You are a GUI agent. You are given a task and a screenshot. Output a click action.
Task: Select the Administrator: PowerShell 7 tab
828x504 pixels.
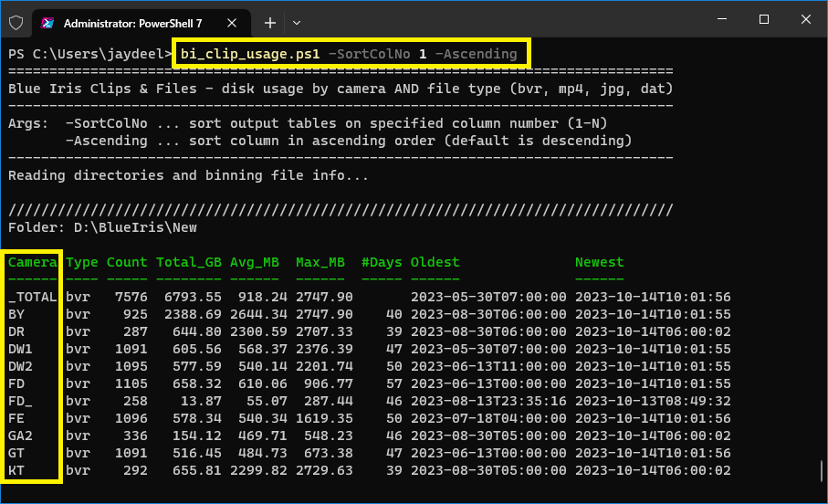[141, 23]
